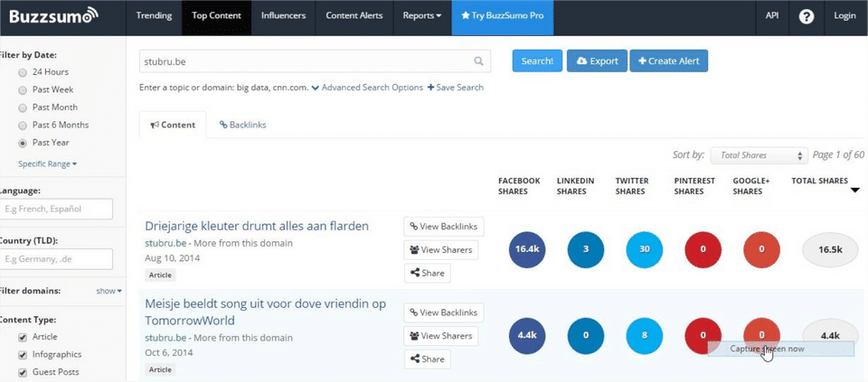Click the Article tag under Aug 10, 2014

pyautogui.click(x=161, y=275)
